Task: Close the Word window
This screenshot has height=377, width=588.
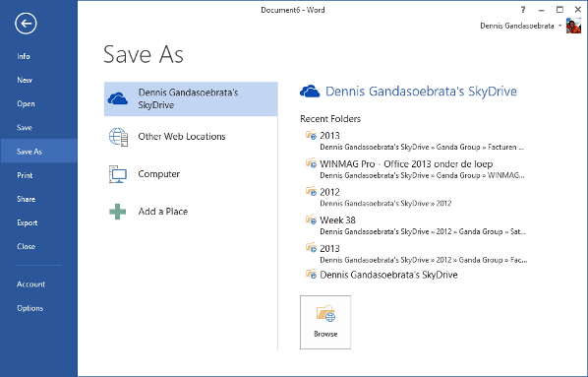Action: click(578, 10)
